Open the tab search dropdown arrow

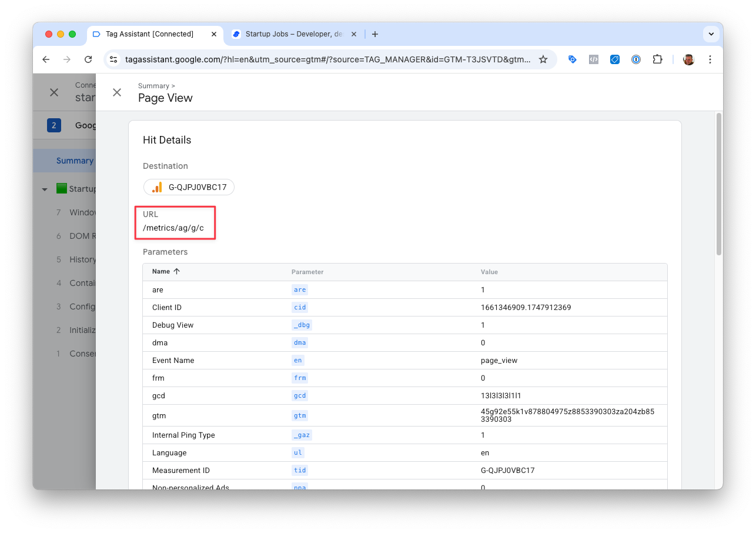[711, 34]
